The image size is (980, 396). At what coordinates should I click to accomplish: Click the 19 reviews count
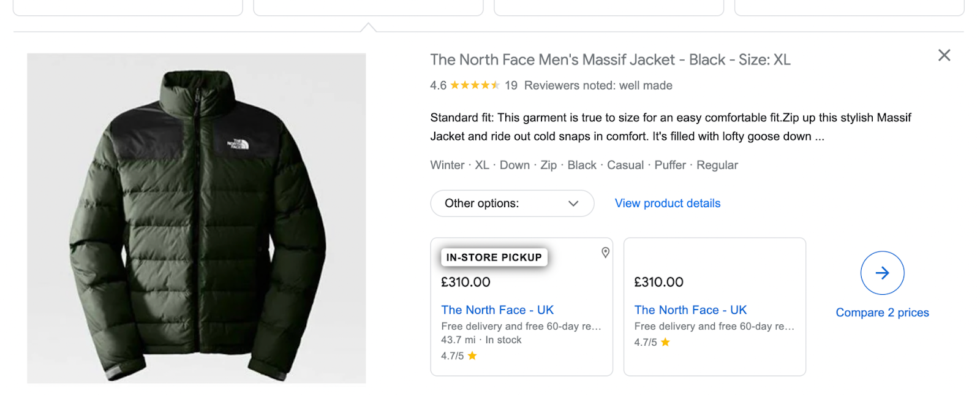(511, 85)
